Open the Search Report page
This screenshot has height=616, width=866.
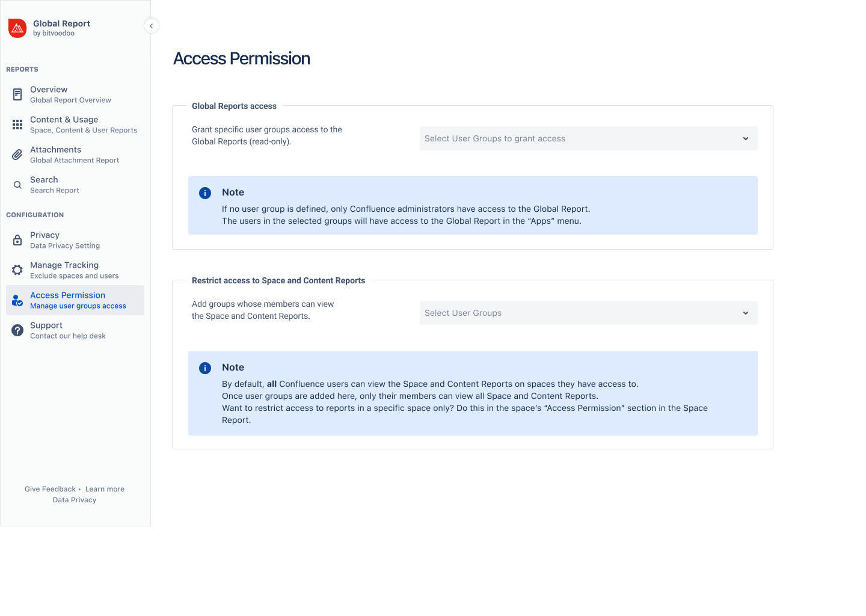55,184
